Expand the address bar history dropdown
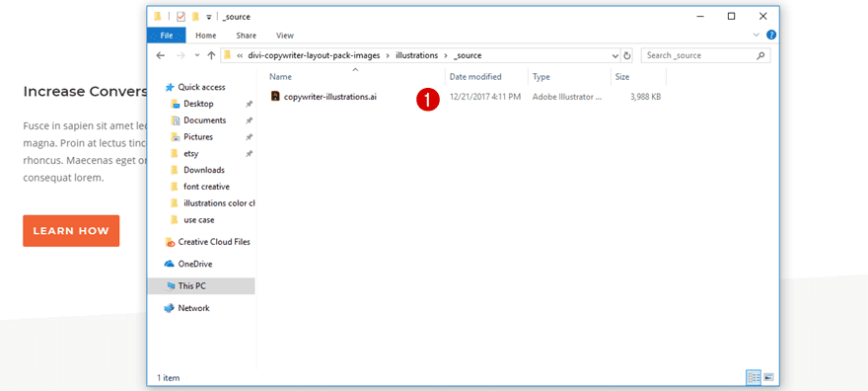The height and width of the screenshot is (391, 868). pyautogui.click(x=615, y=55)
